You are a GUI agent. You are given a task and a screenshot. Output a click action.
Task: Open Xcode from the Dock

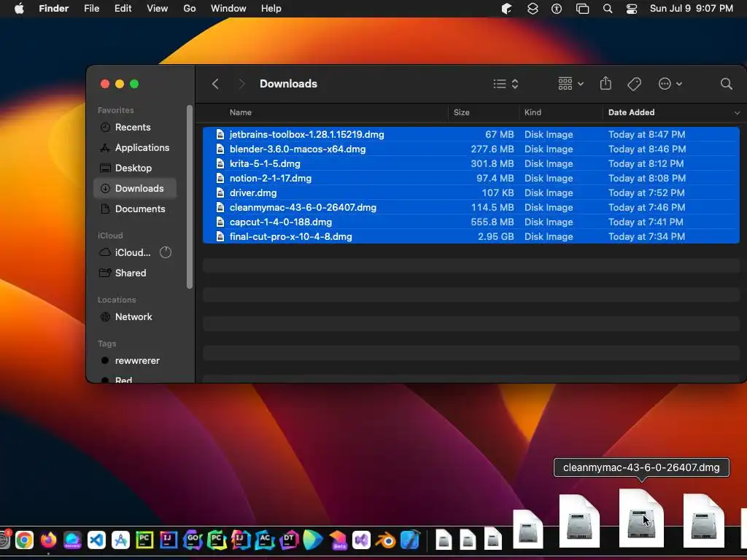point(409,540)
